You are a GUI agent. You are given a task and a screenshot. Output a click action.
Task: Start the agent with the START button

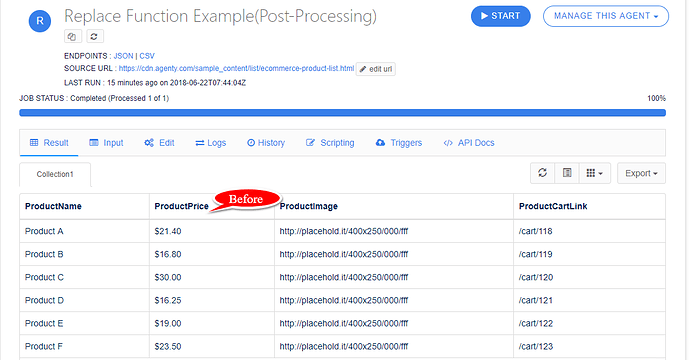(x=500, y=16)
